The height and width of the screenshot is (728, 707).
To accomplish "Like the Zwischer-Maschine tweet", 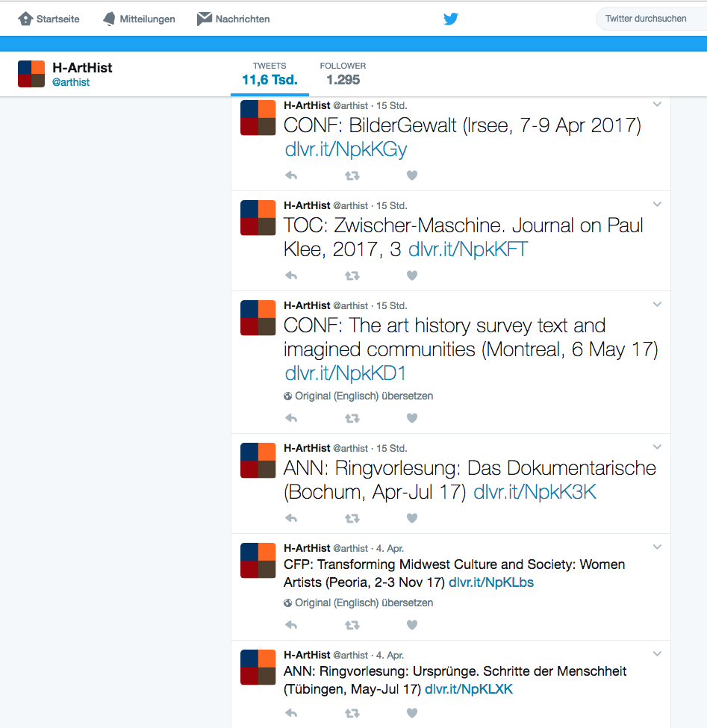I will click(x=412, y=276).
